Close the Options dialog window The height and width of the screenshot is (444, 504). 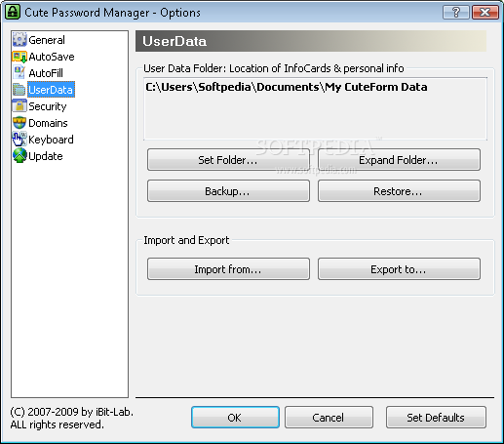click(485, 13)
